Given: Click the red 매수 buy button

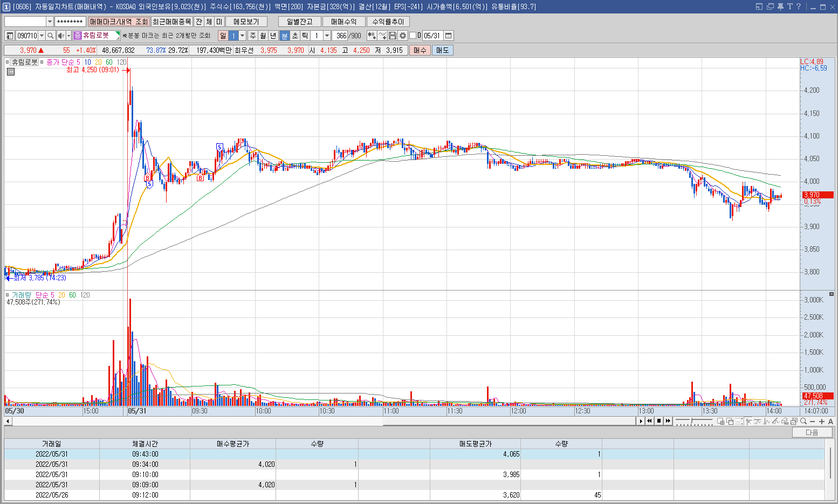Looking at the screenshot, I should (420, 50).
